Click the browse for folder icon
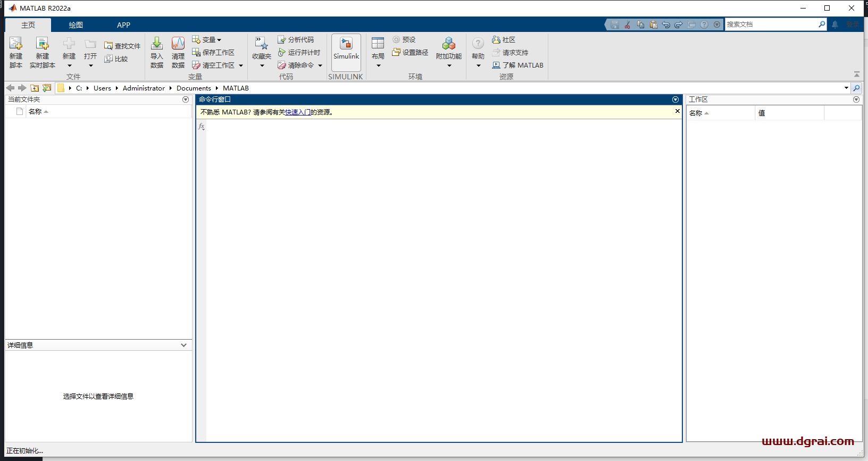The image size is (868, 461). click(x=47, y=88)
